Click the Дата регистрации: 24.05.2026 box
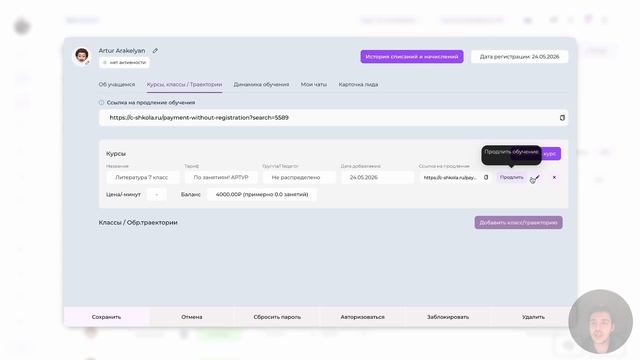Image resolution: width=640 pixels, height=360 pixels. point(519,57)
